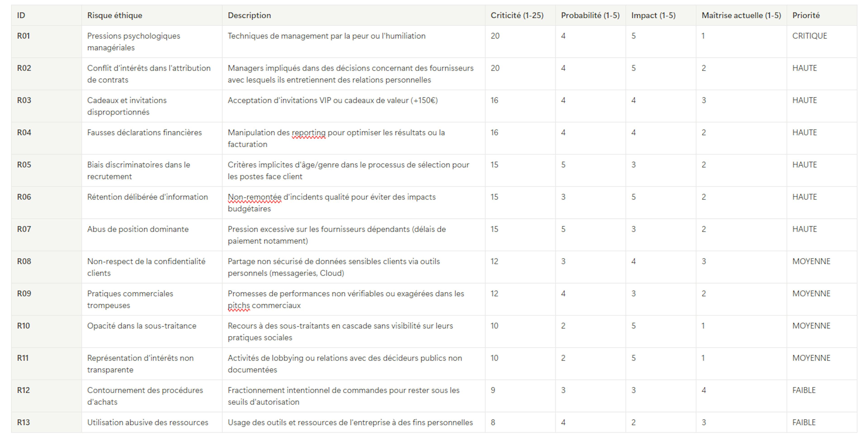Click the Risque éthique column header
Viewport: 868px width, 441px height.
tap(152, 15)
